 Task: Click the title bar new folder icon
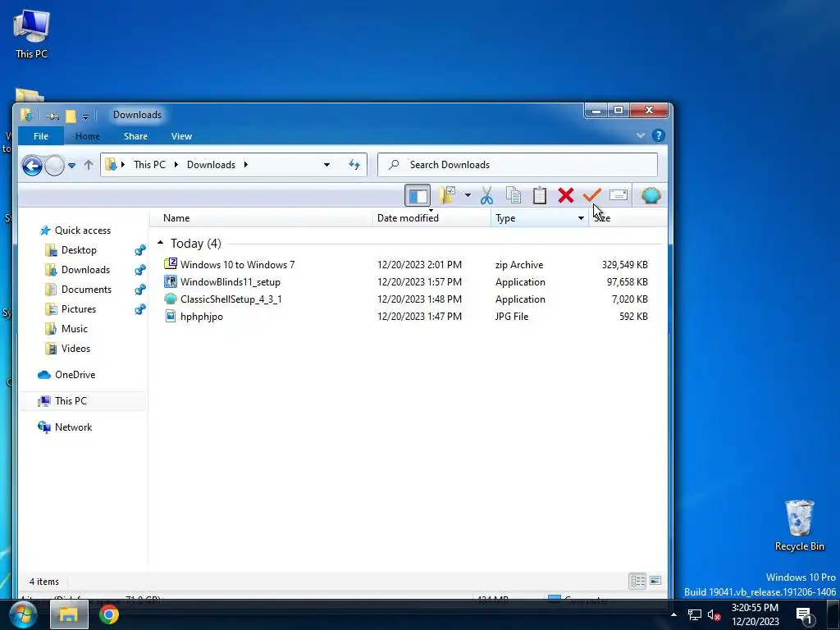tap(71, 116)
